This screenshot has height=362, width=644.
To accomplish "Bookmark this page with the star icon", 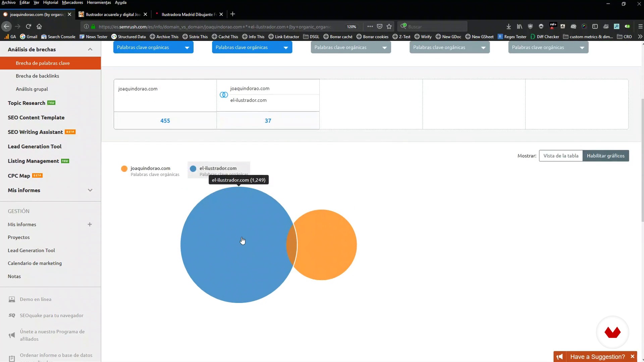I will click(x=389, y=26).
